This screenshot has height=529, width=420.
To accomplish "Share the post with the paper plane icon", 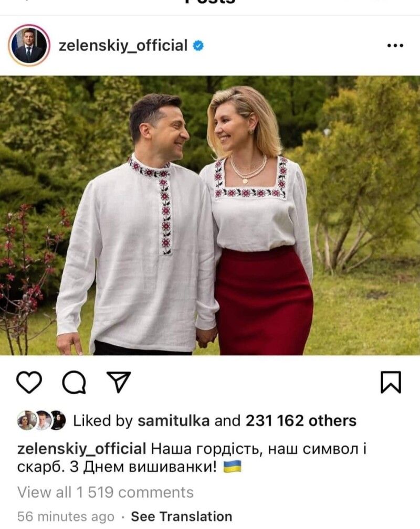I will pyautogui.click(x=119, y=382).
